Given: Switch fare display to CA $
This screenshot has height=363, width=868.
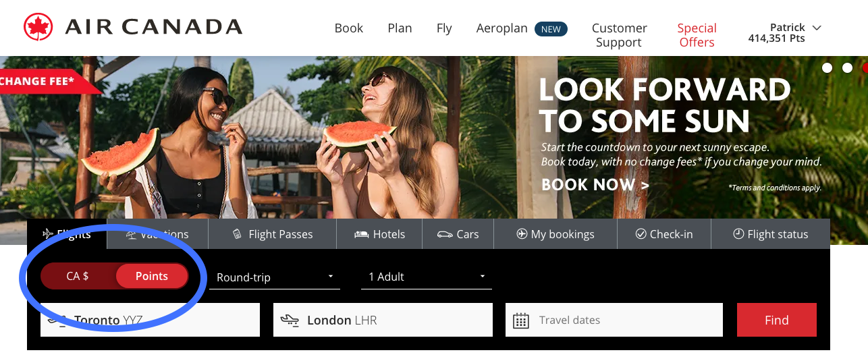Looking at the screenshot, I should point(78,276).
